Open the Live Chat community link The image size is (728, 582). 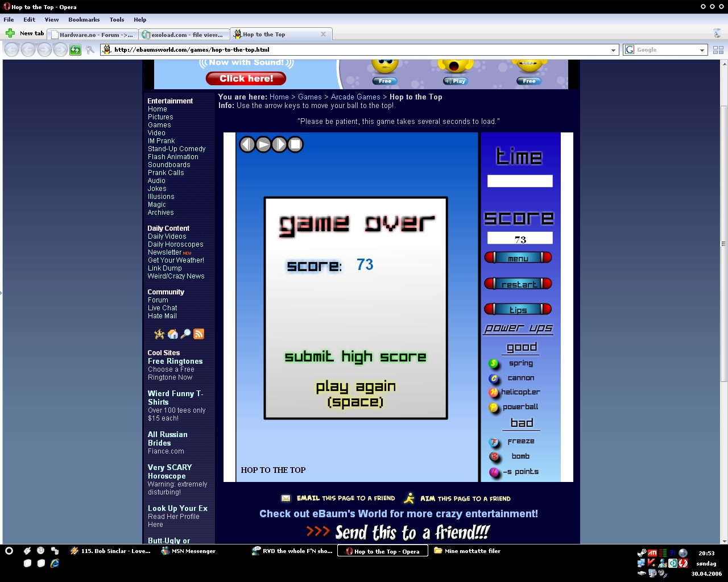[x=163, y=308]
